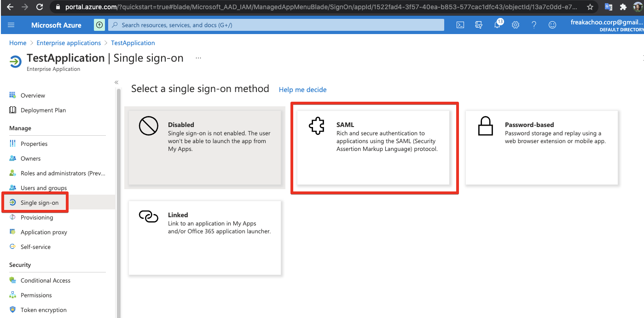
Task: Click the Help question mark icon
Action: click(534, 25)
